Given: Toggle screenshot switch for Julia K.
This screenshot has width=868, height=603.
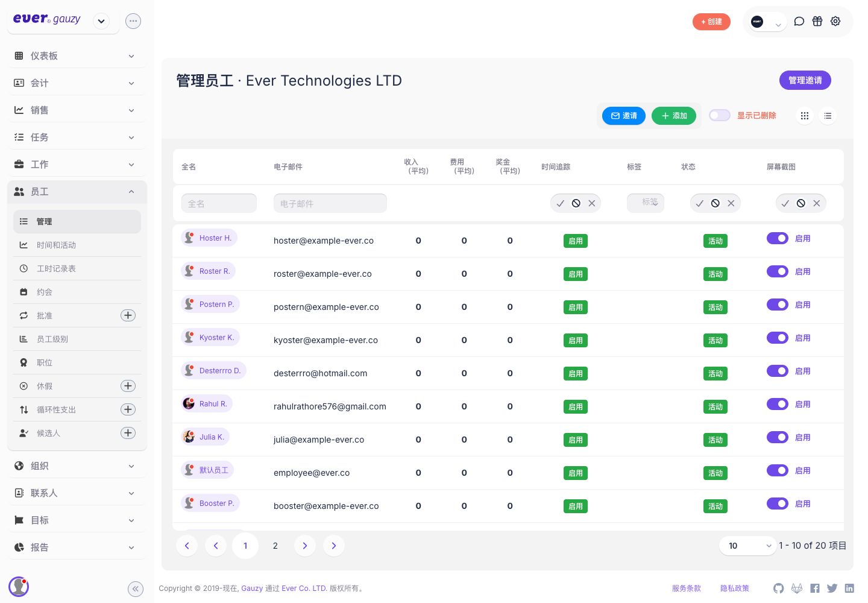Looking at the screenshot, I should [778, 437].
